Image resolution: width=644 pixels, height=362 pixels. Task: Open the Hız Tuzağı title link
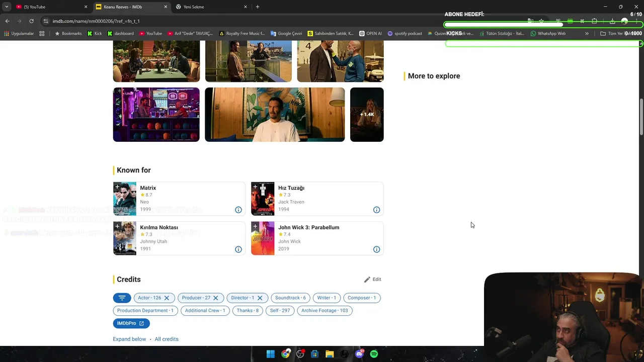[x=291, y=188]
